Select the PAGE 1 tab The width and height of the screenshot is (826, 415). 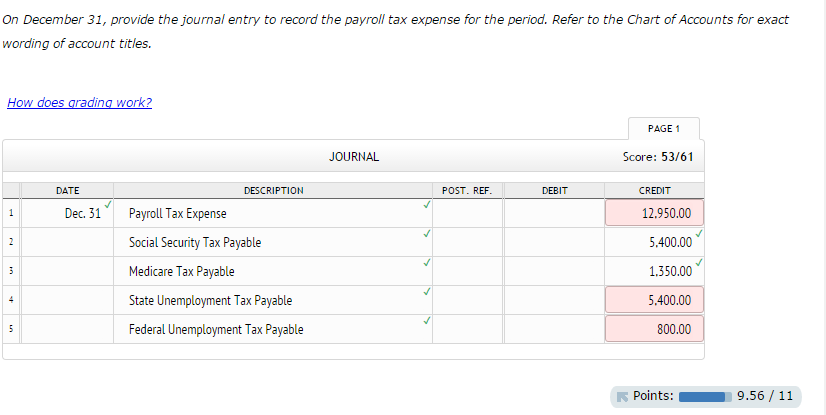pyautogui.click(x=663, y=129)
